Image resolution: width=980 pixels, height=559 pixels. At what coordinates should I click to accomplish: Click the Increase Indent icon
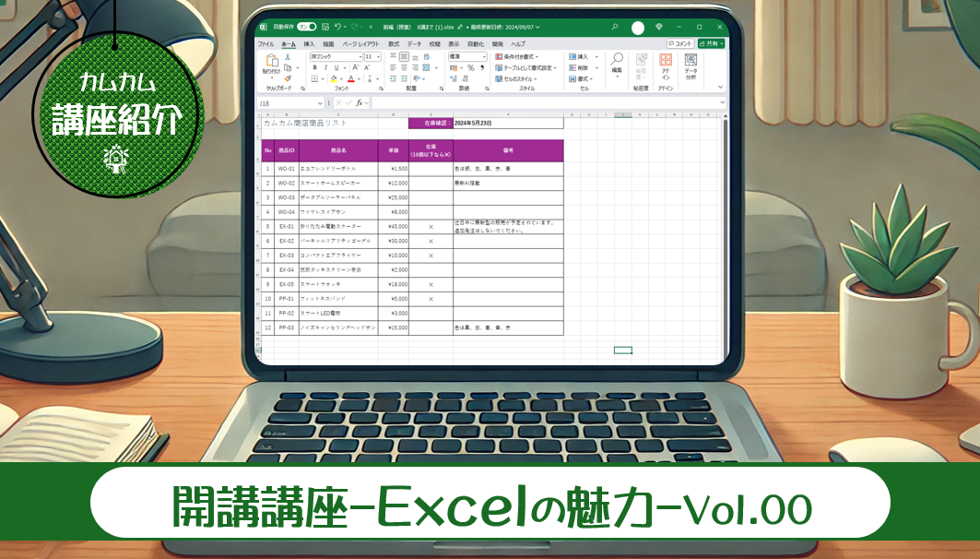point(404,78)
